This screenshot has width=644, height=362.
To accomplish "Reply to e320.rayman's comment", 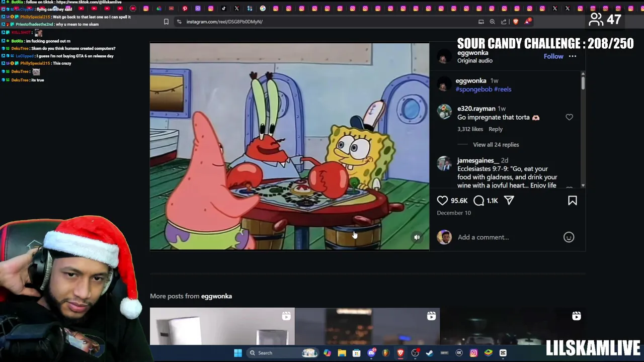I will pyautogui.click(x=496, y=129).
